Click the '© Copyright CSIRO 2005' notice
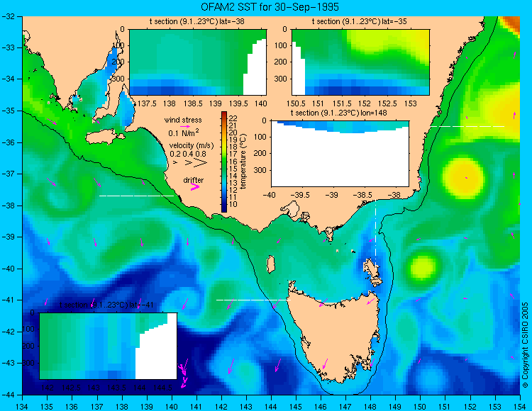 (525, 345)
